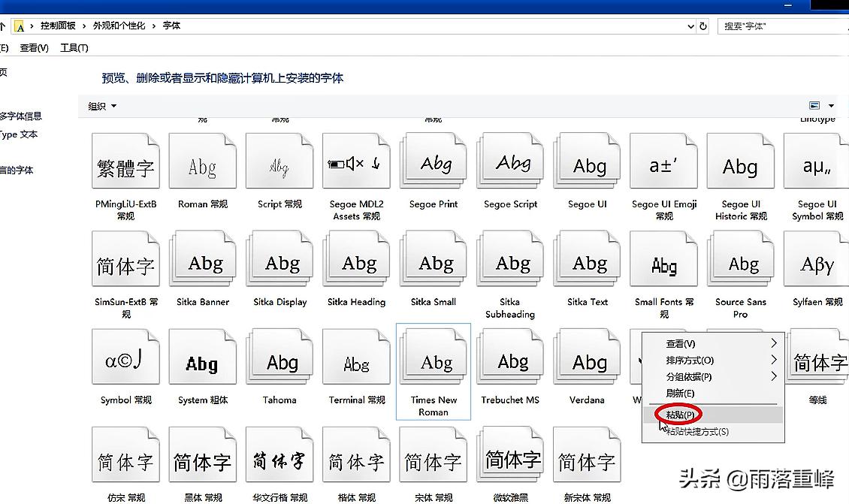Click the 搜索"字体" search box
The height and width of the screenshot is (504, 849).
pos(789,26)
